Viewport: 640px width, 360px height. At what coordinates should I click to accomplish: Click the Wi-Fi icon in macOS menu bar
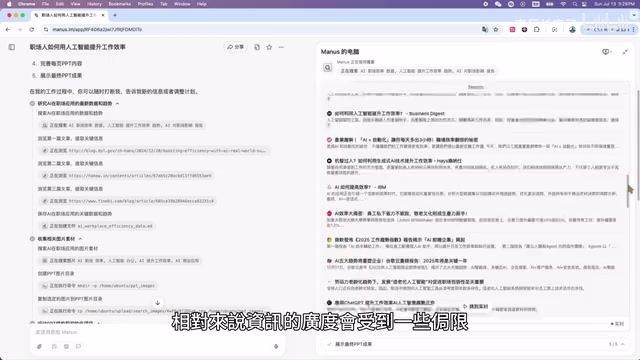563,4
